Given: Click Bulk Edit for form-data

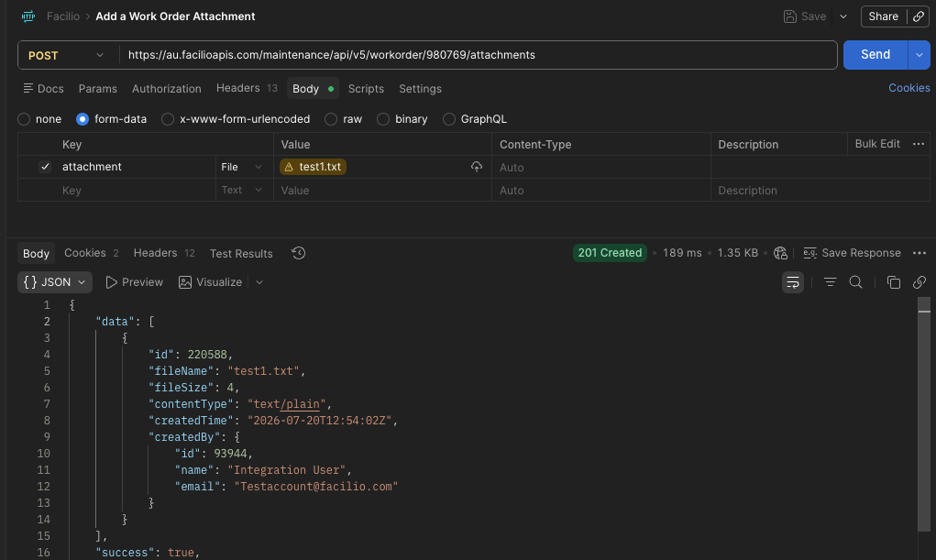Looking at the screenshot, I should (877, 144).
